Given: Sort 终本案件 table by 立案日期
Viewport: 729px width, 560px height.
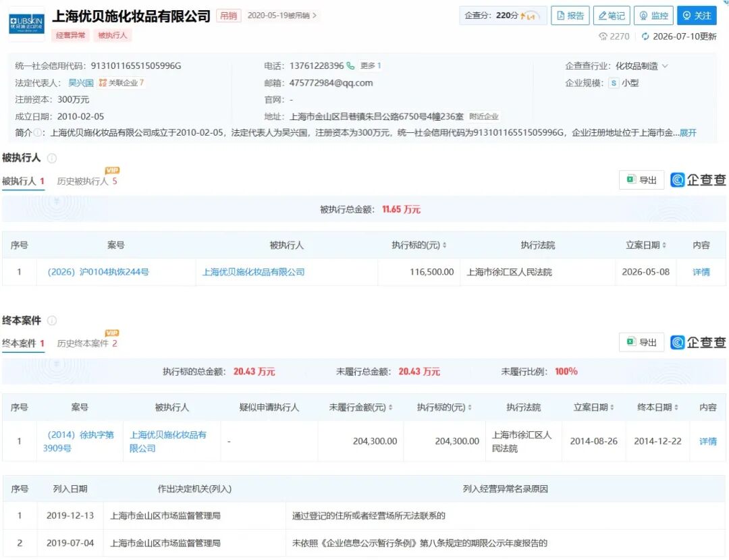Looking at the screenshot, I should (x=612, y=407).
